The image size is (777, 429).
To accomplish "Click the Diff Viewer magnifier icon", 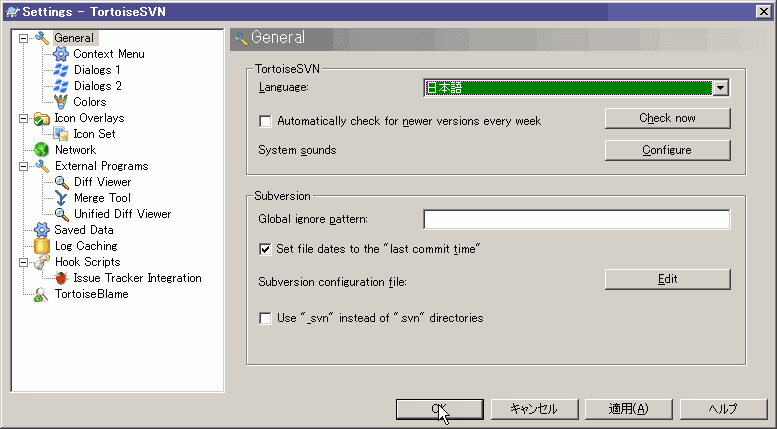I will (61, 182).
